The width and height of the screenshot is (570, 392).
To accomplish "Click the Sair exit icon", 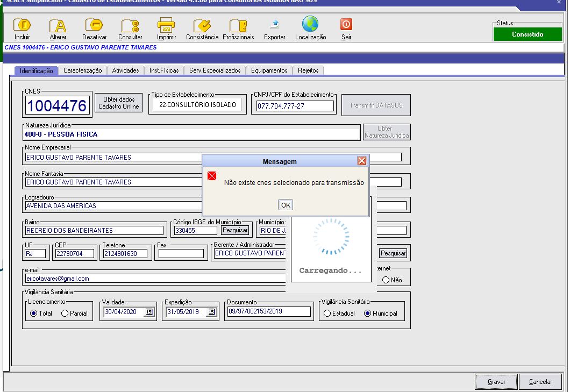I will pos(346,25).
